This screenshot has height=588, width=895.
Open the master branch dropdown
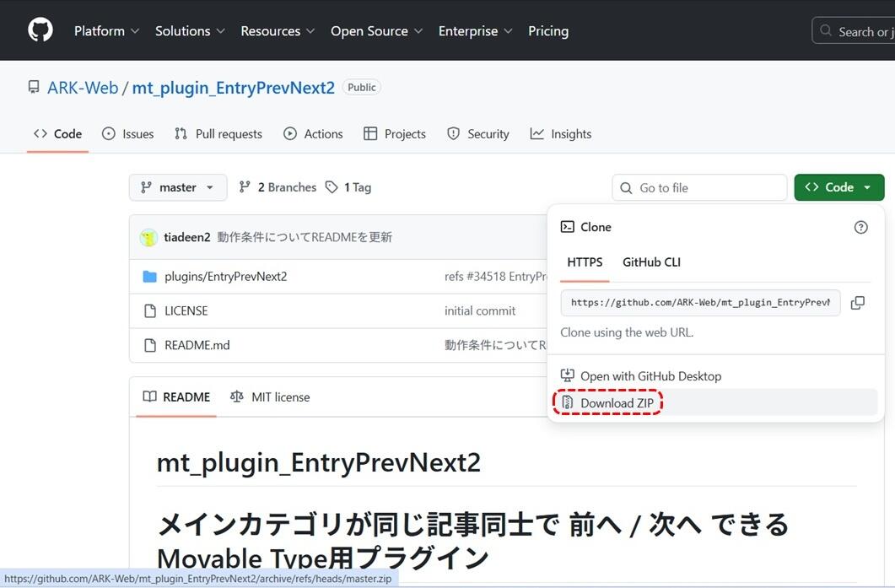click(x=177, y=186)
